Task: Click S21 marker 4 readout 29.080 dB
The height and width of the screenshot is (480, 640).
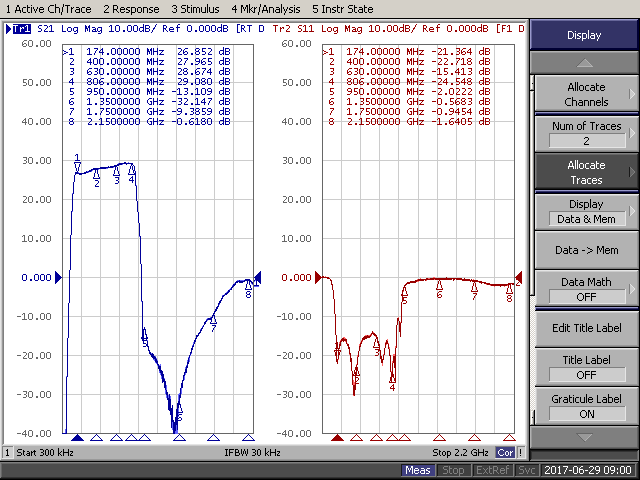Action: [x=203, y=82]
